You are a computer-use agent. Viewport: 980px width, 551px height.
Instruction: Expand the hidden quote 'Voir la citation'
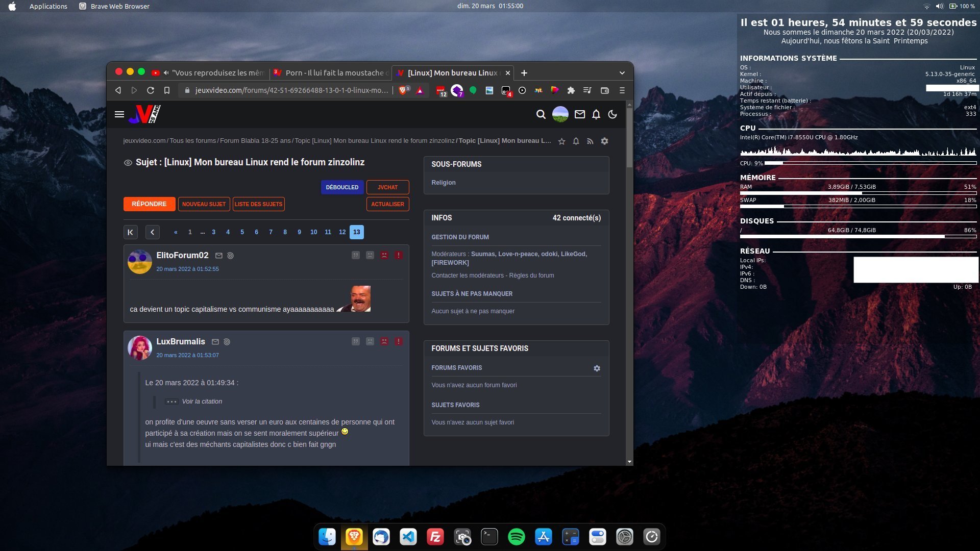click(171, 402)
